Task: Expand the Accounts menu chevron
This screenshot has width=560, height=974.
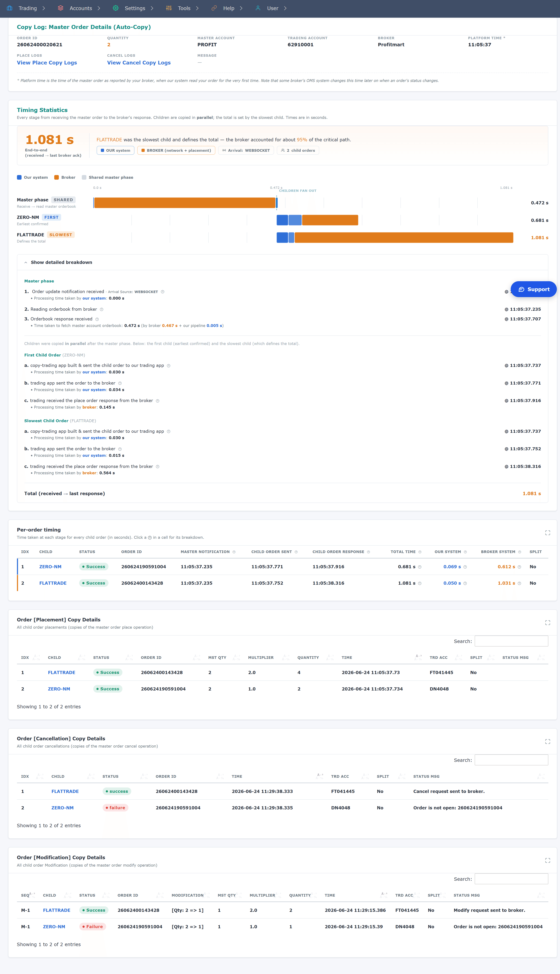Action: [99, 8]
